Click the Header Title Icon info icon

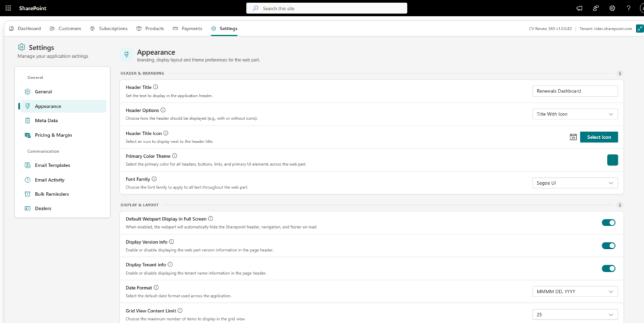click(165, 133)
